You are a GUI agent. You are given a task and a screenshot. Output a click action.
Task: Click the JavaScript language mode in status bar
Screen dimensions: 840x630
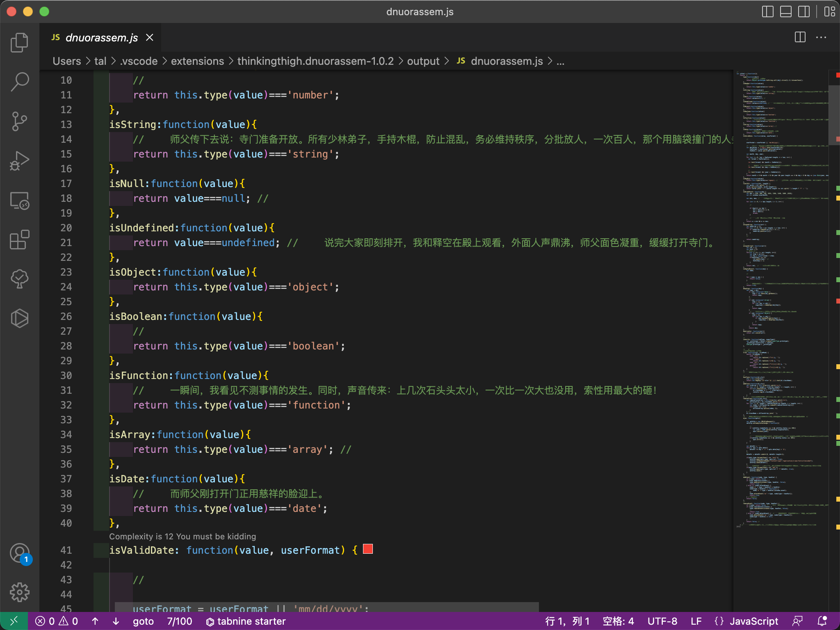pos(753,621)
